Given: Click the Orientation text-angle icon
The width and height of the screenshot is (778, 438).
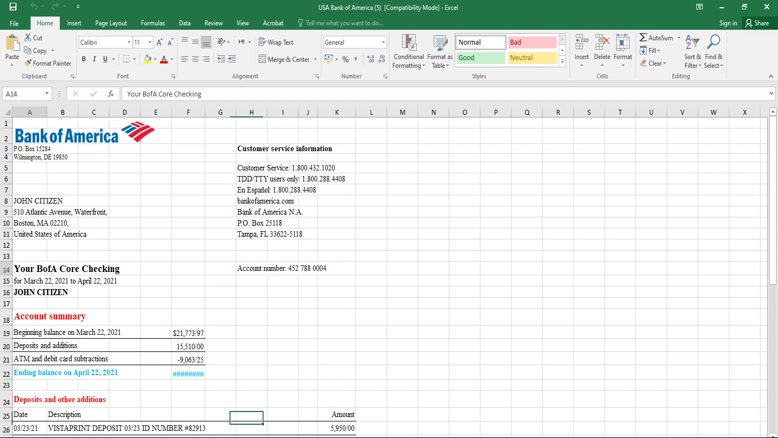Looking at the screenshot, I should tap(221, 42).
